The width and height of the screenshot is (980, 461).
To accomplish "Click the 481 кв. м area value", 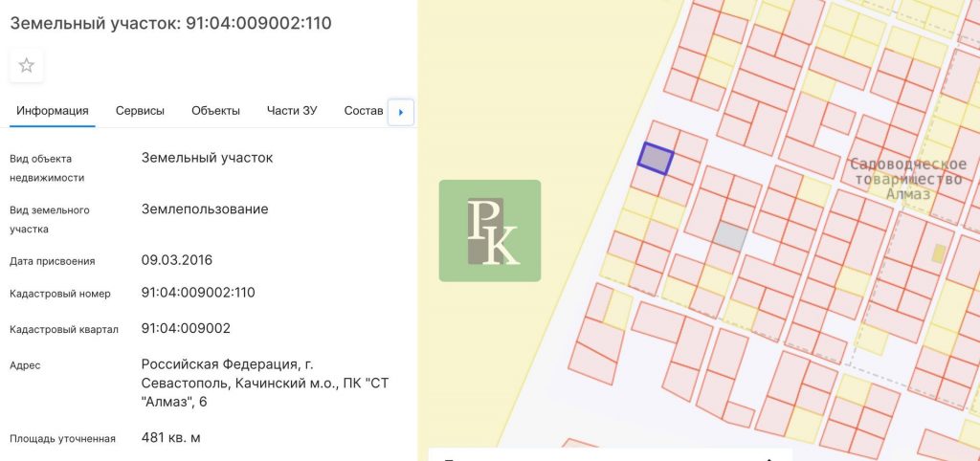I will tap(170, 438).
